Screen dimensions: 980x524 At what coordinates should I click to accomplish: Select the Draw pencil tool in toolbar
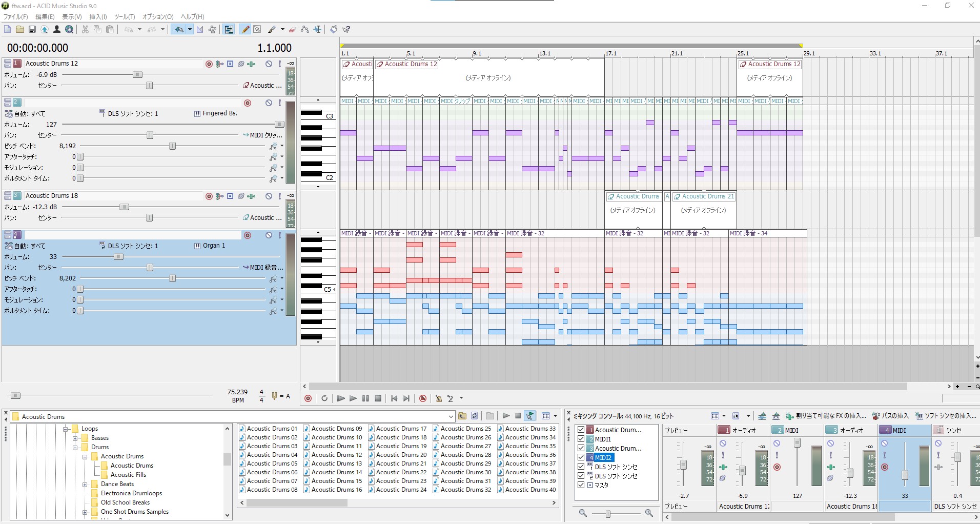246,30
